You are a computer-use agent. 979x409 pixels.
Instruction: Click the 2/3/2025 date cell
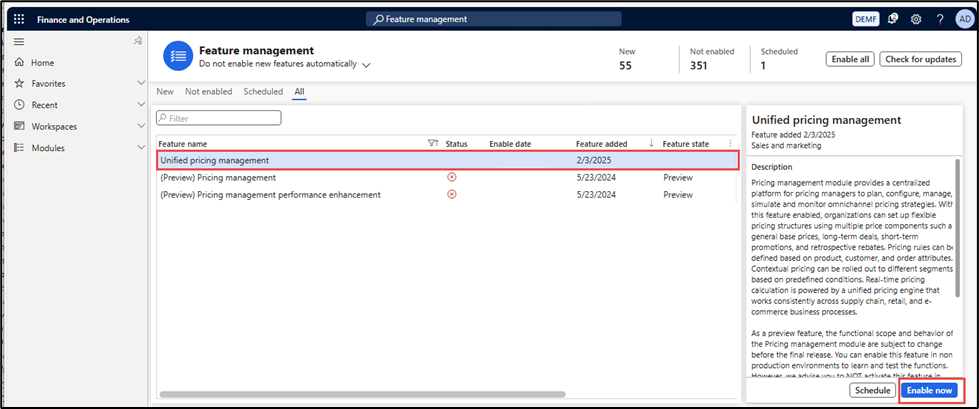click(x=596, y=160)
